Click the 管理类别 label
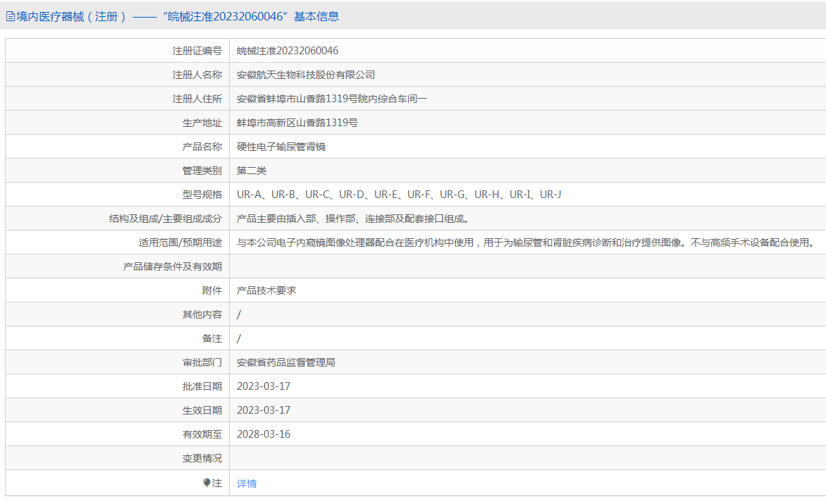The image size is (826, 504). pos(202,171)
